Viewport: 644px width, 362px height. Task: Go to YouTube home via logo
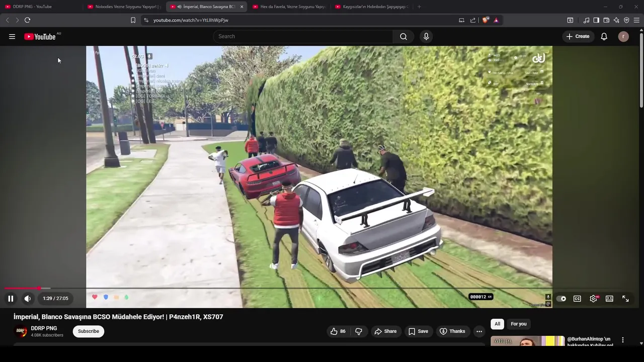[40, 36]
